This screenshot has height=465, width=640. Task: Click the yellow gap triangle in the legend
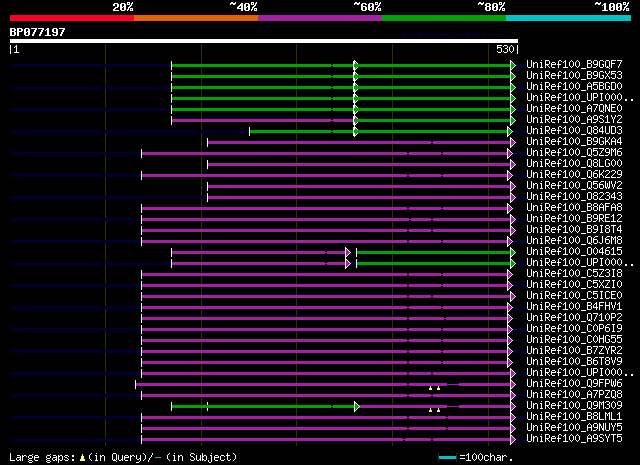pos(82,458)
